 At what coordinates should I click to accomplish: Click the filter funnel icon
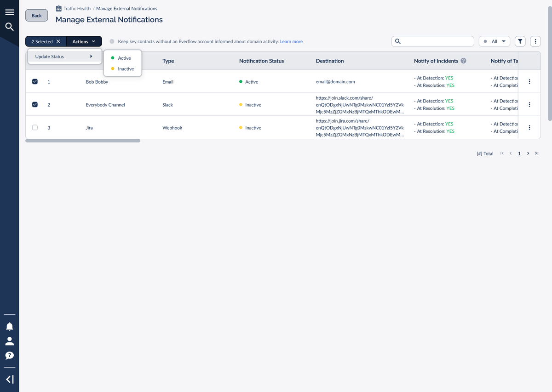[520, 41]
